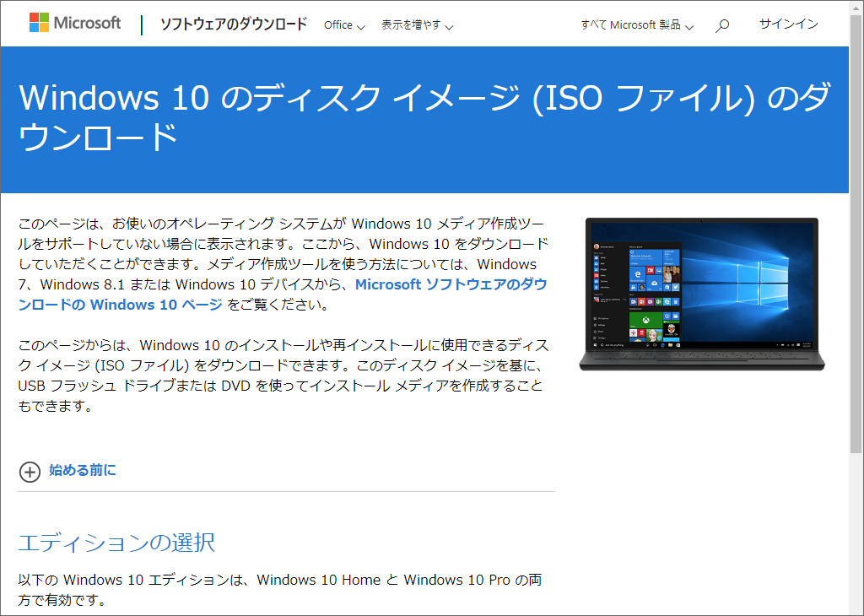
Task: Click the エディションの選択 heading
Action: (x=116, y=543)
